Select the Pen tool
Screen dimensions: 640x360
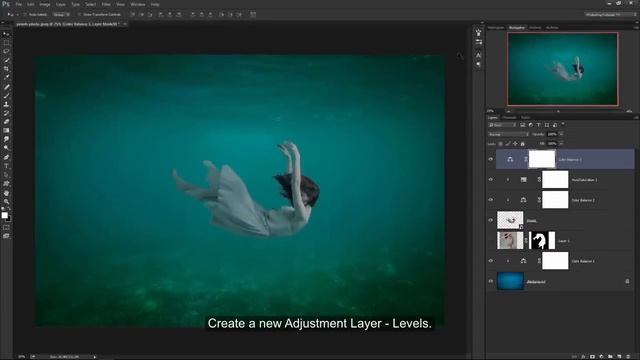(6, 157)
